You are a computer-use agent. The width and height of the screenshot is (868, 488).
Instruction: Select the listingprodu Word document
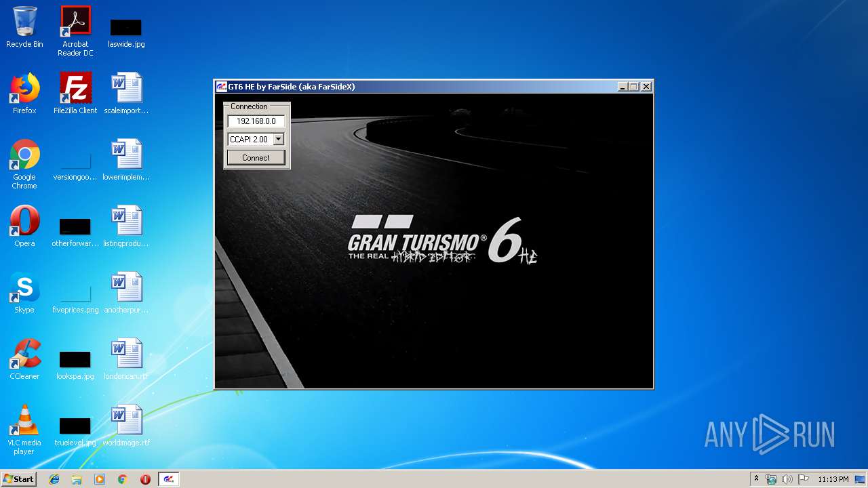[126, 226]
